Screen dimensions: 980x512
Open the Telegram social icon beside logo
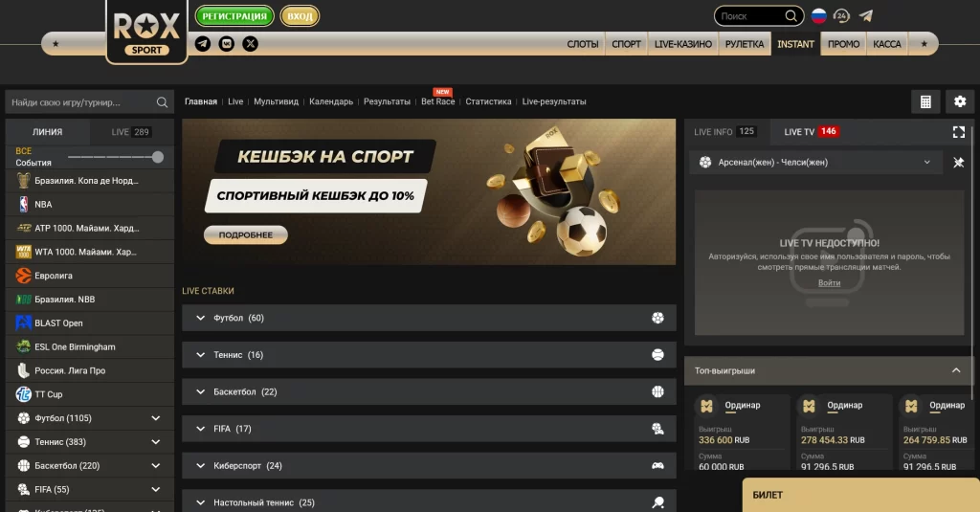pyautogui.click(x=203, y=44)
